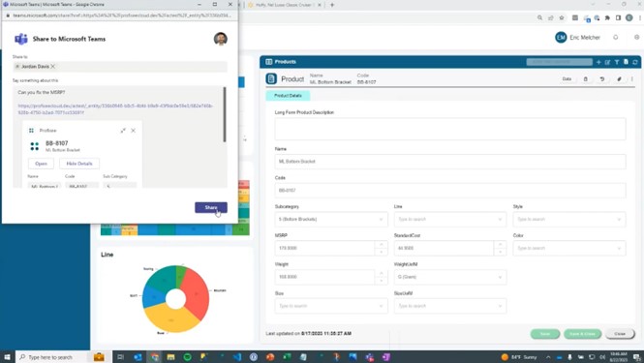The width and height of the screenshot is (644, 363).
Task: Remove Jordan Davis from Share to field
Action: 53,66
